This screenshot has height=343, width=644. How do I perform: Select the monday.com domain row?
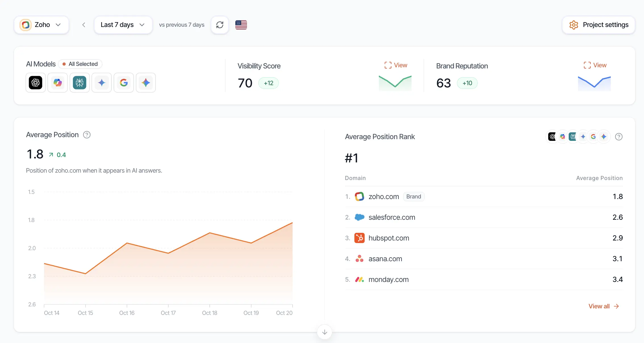coord(484,279)
